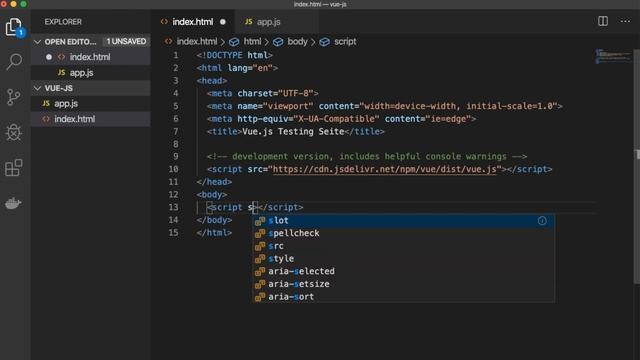Choose the aria-sort autocomplete suggestion
Viewport: 640px width, 360px height.
[x=403, y=297]
